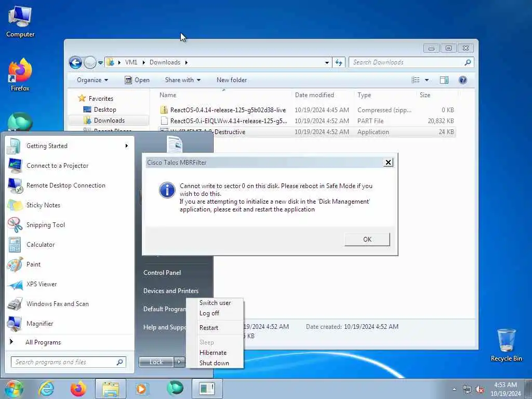Expand Getting Started submenu arrow
The image size is (532, 399).
coord(127,146)
